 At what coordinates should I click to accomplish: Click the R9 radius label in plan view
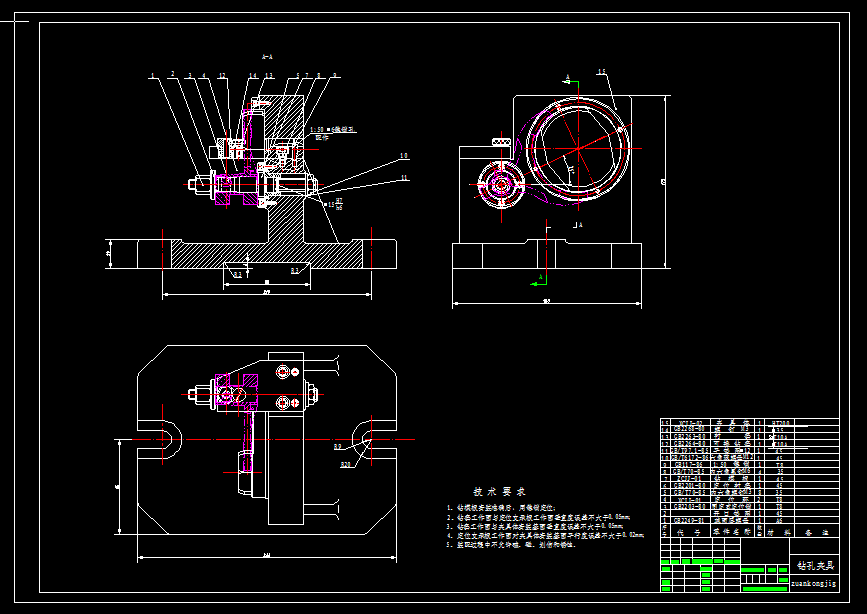click(337, 446)
